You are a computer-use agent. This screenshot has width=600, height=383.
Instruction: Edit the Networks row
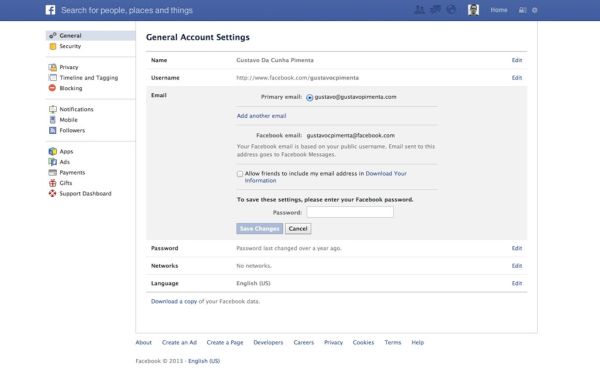pos(517,266)
